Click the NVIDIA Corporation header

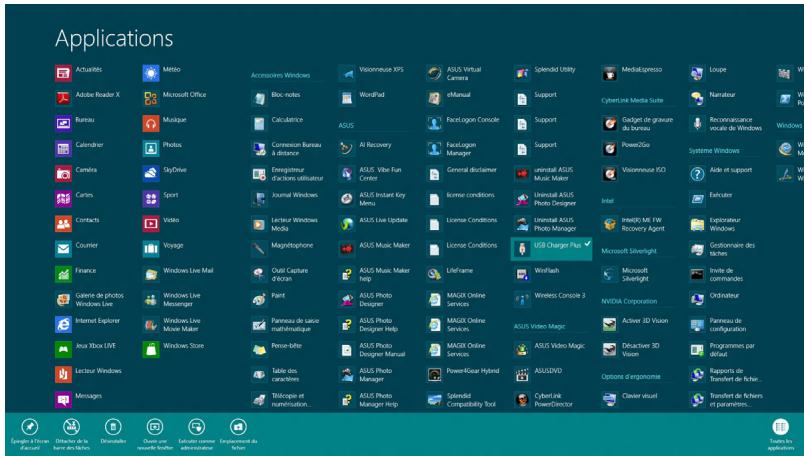click(629, 302)
